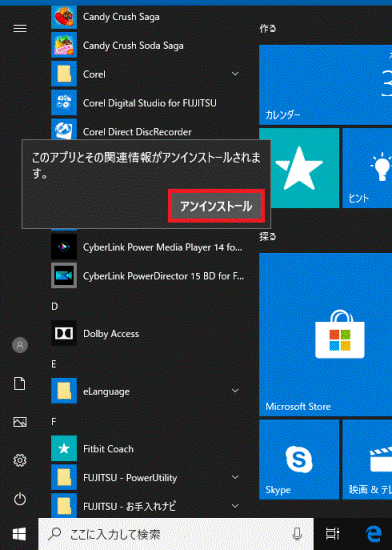Viewport: 392px width, 550px height.
Task: Open the Microsoft Store tile
Action: (x=325, y=335)
